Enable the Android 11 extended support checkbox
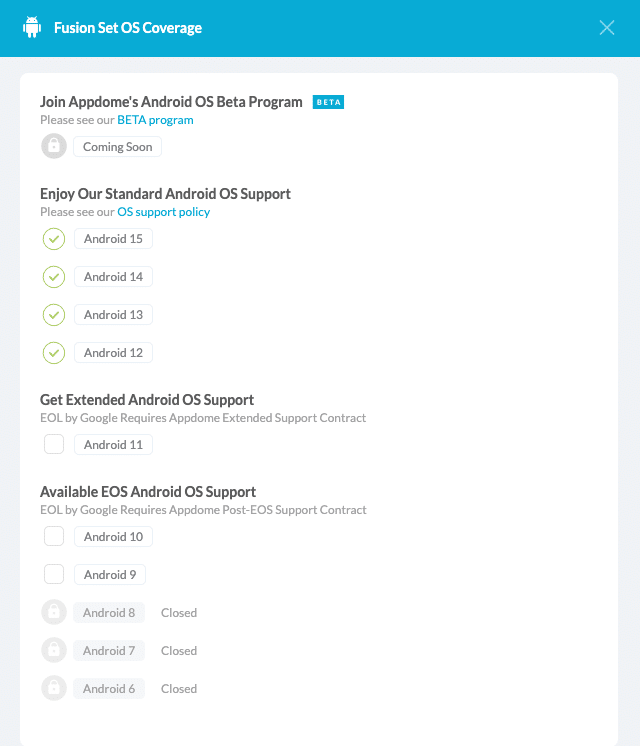 click(54, 444)
